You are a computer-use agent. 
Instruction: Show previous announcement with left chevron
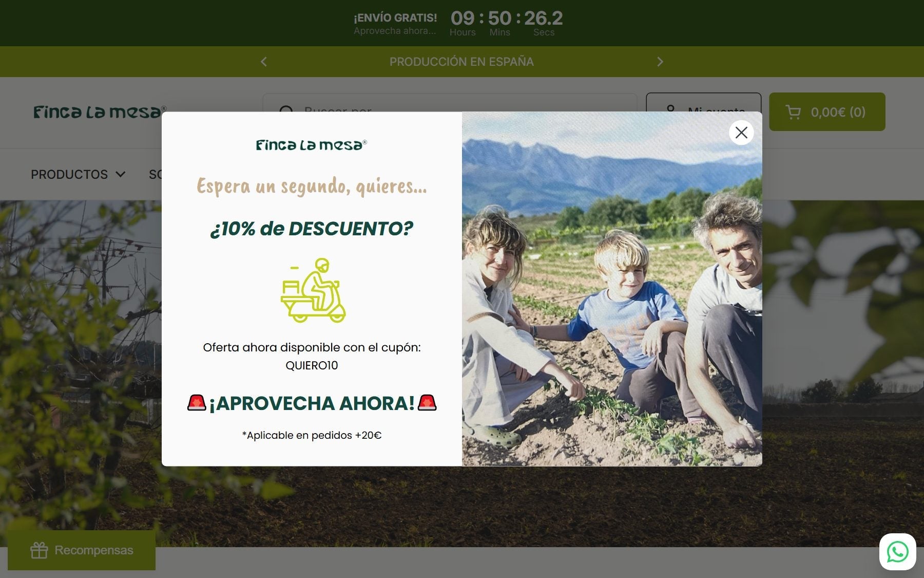(x=264, y=62)
